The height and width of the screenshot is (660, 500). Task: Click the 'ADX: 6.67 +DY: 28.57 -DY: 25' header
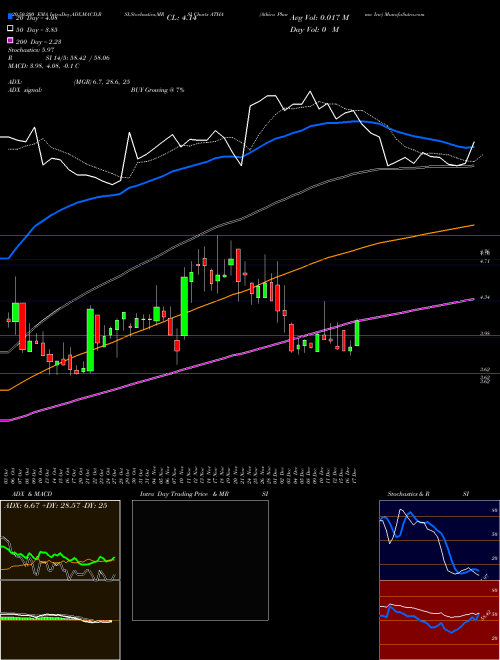56,506
